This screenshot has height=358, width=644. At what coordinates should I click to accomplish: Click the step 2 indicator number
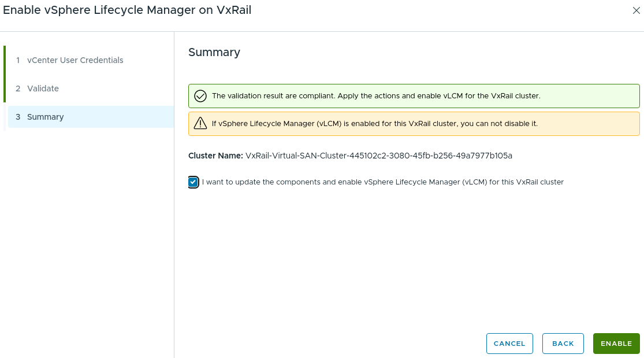coord(18,88)
